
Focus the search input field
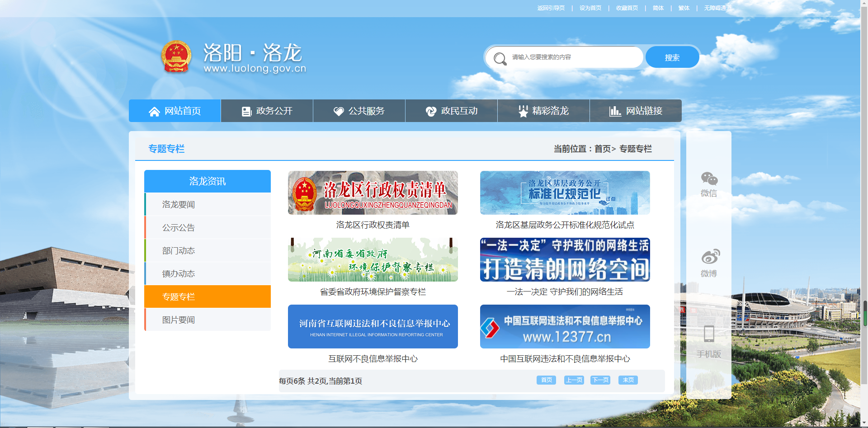tap(565, 57)
